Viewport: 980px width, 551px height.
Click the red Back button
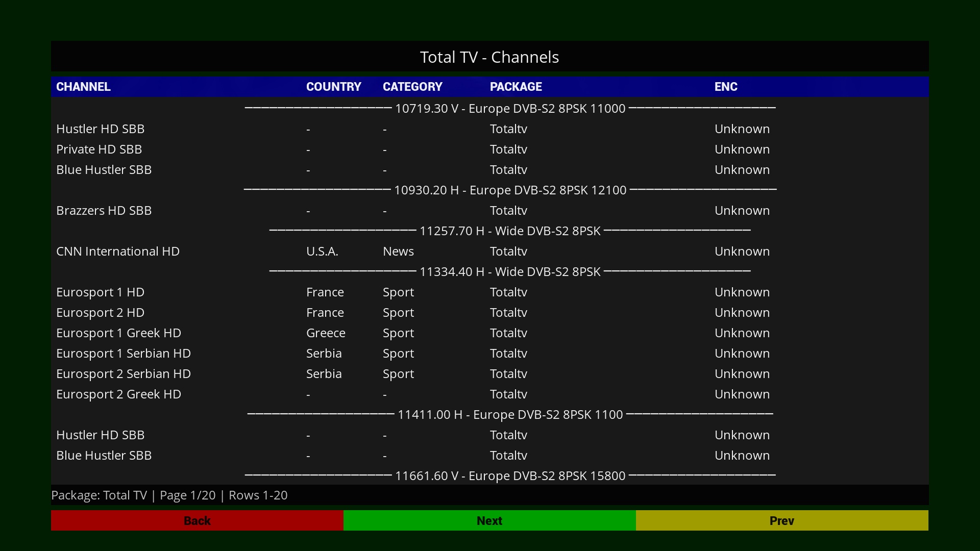click(197, 520)
